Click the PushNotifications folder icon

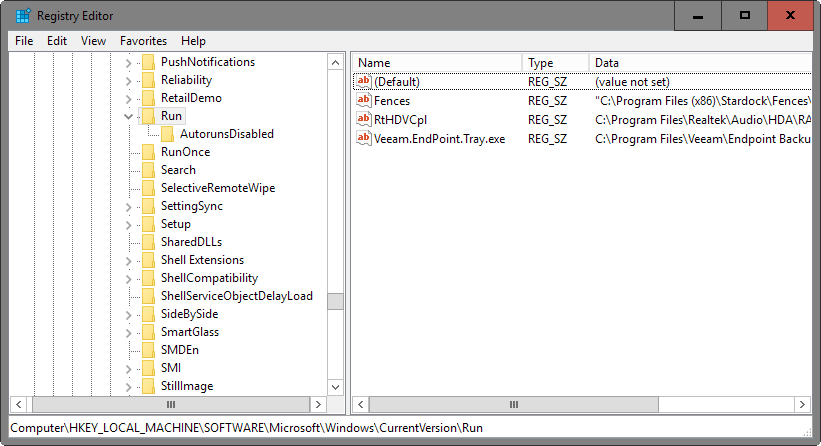149,62
